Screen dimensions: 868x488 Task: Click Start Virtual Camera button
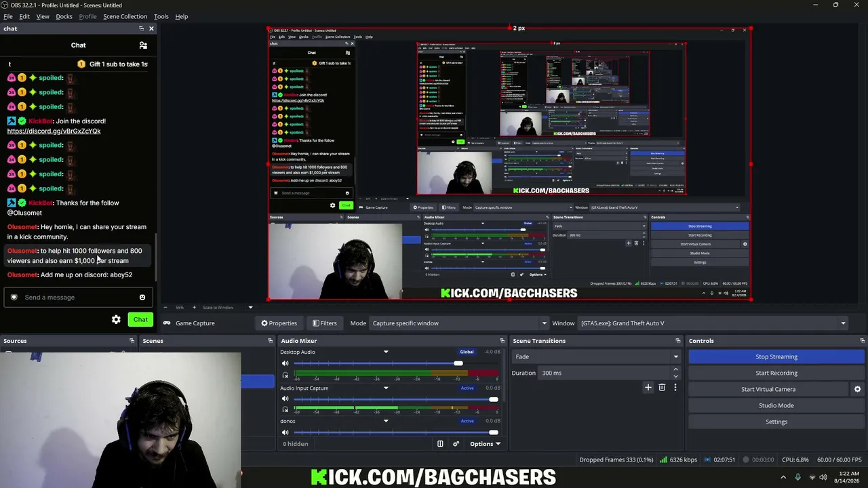[768, 389]
